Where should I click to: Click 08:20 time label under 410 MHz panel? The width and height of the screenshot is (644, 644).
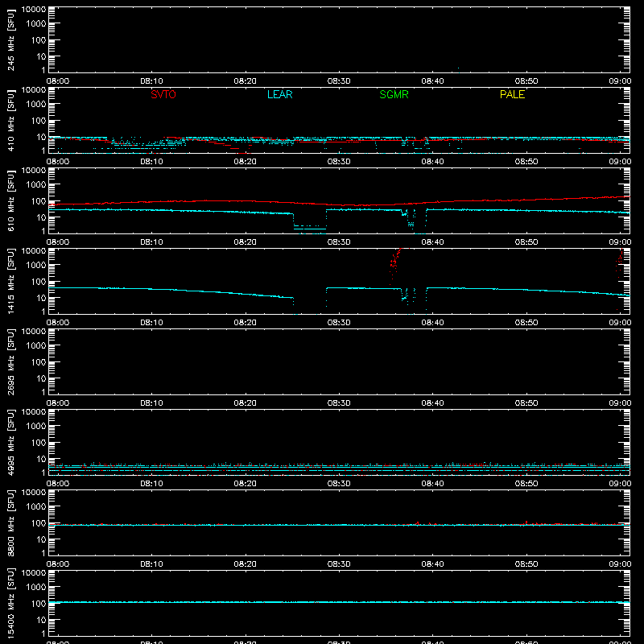click(x=246, y=162)
